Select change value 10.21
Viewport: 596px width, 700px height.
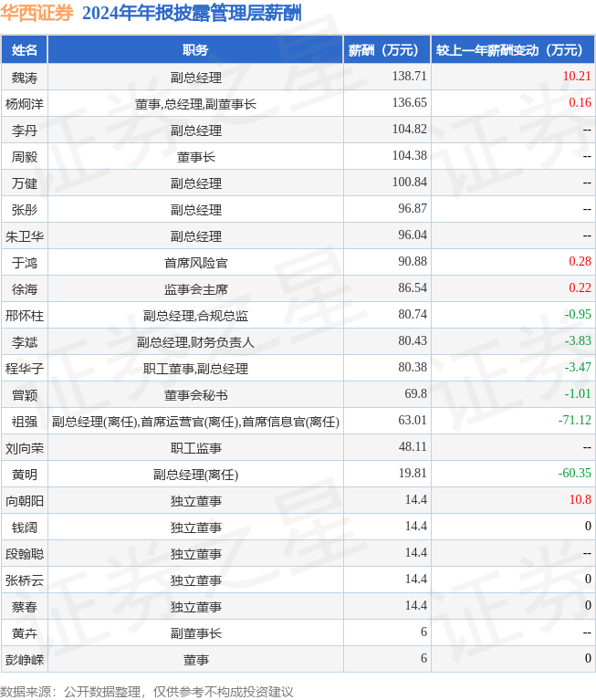pyautogui.click(x=577, y=76)
